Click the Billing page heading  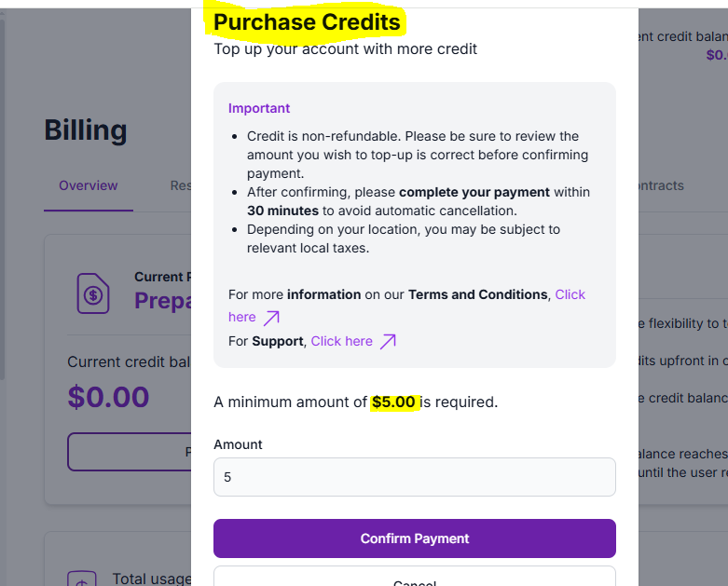[86, 130]
